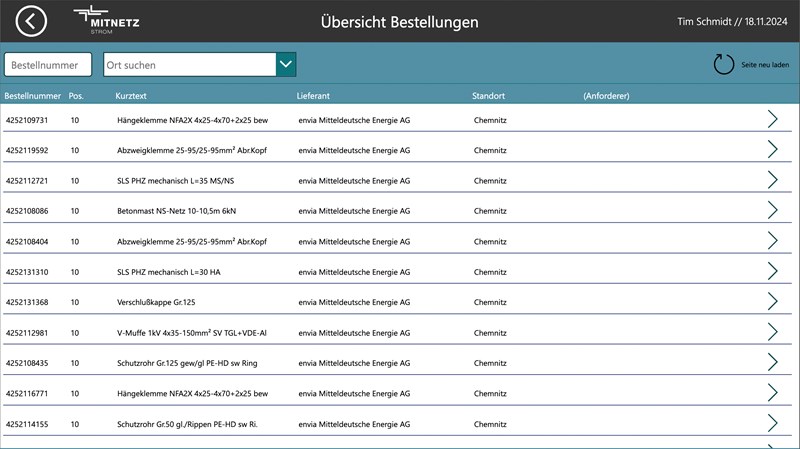Select order number 4252108404
Viewport: 800px width, 449px height.
(x=27, y=242)
